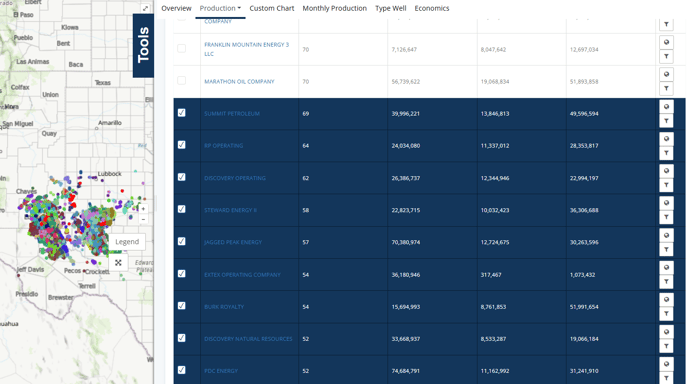Click the well cluster on the map

[x=66, y=222]
